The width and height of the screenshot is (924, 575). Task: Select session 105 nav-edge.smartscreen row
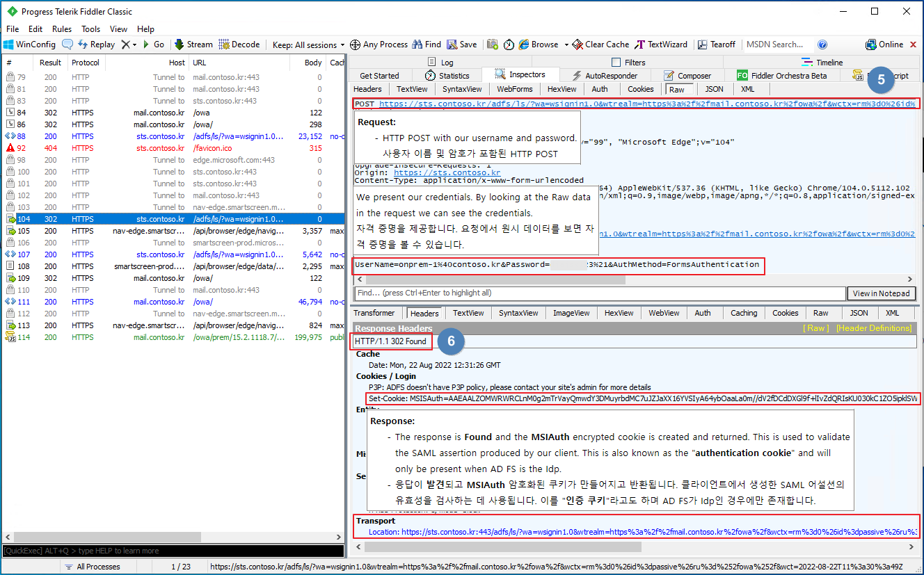(173, 231)
